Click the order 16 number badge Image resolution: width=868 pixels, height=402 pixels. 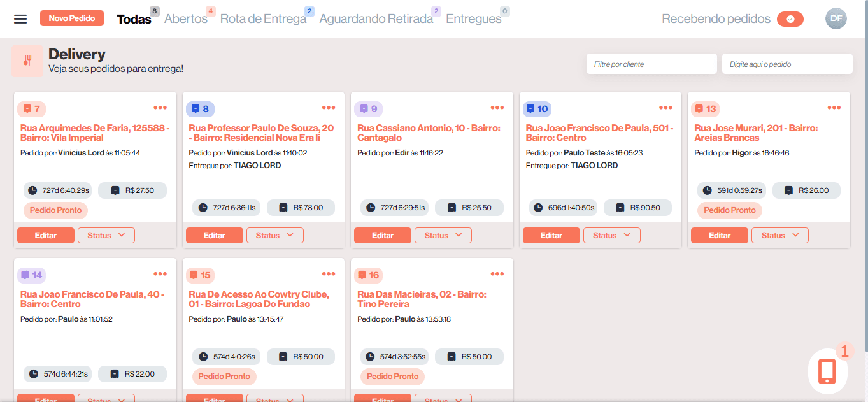point(369,275)
